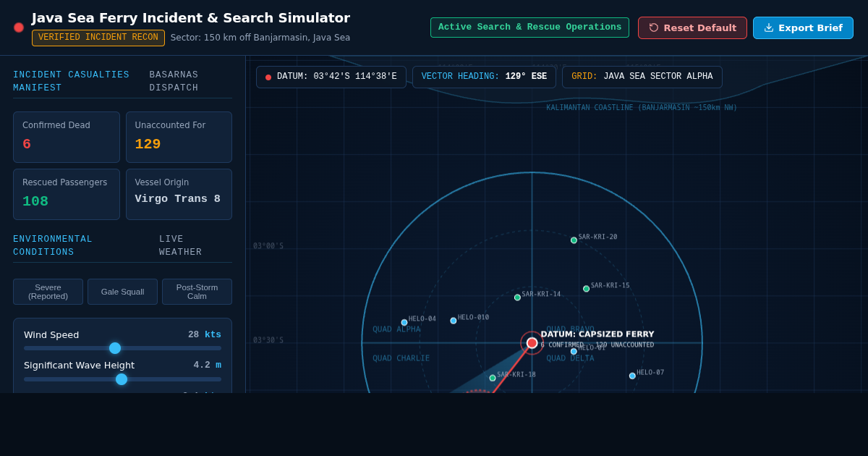Click the capsized ferry datum marker
Image resolution: width=868 pixels, height=456 pixels.
pyautogui.click(x=532, y=343)
